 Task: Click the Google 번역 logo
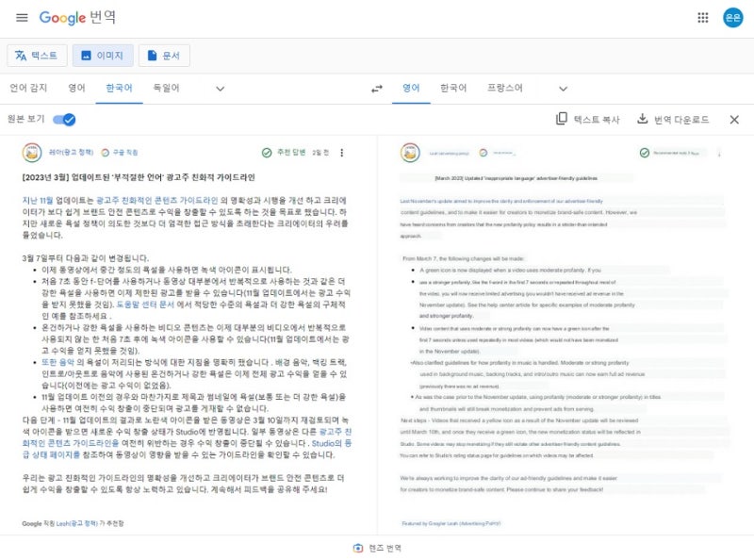click(x=77, y=18)
